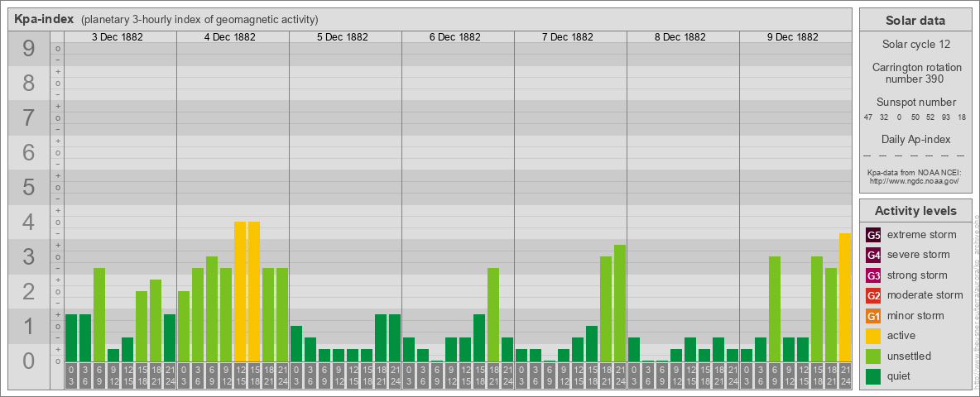Image resolution: width=980 pixels, height=397 pixels.
Task: Click the 3 Dec 1882 date header
Action: pyautogui.click(x=118, y=37)
